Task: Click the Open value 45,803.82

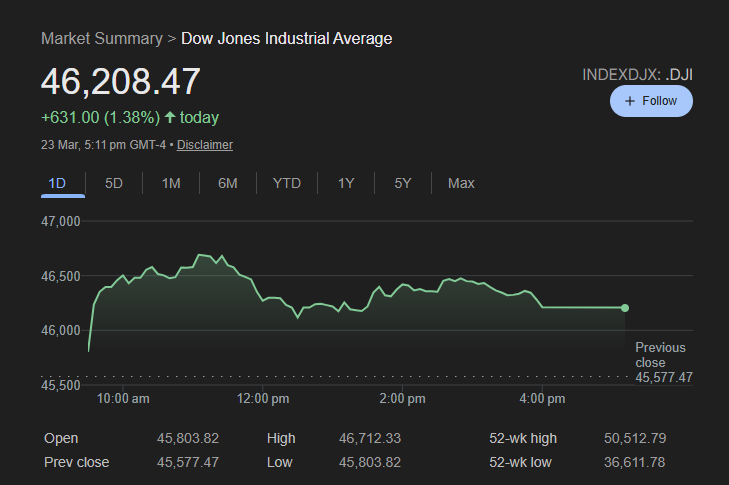Action: [188, 438]
